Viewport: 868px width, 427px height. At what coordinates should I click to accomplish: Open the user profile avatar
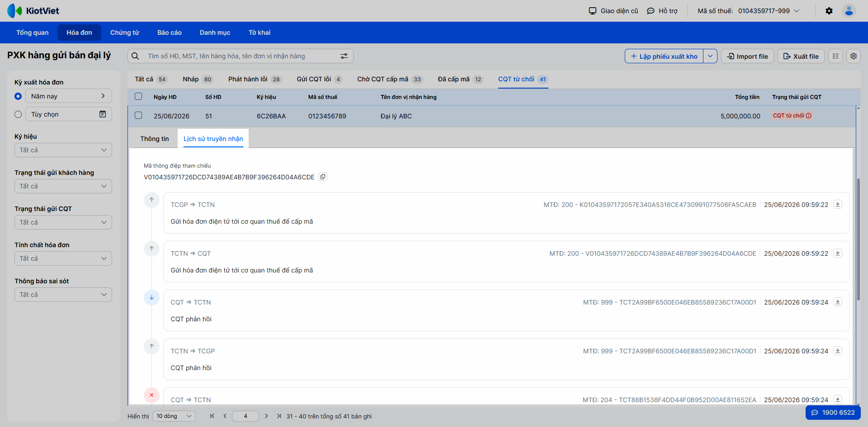point(849,11)
